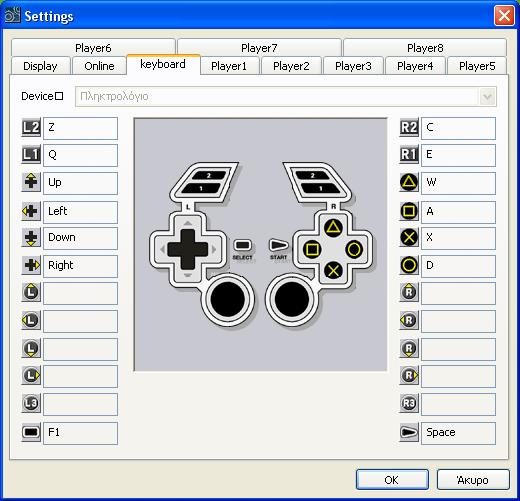The image size is (520, 501).
Task: Open the Player8 tab
Action: tap(425, 48)
